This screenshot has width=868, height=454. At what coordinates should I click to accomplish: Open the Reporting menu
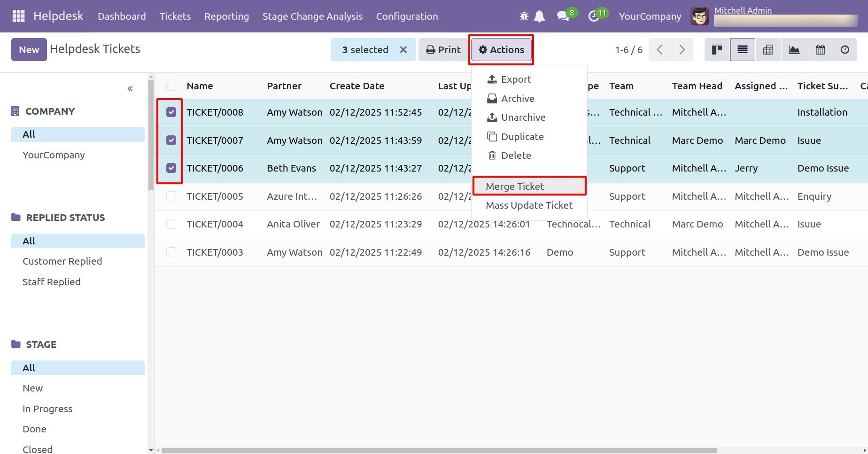point(226,16)
